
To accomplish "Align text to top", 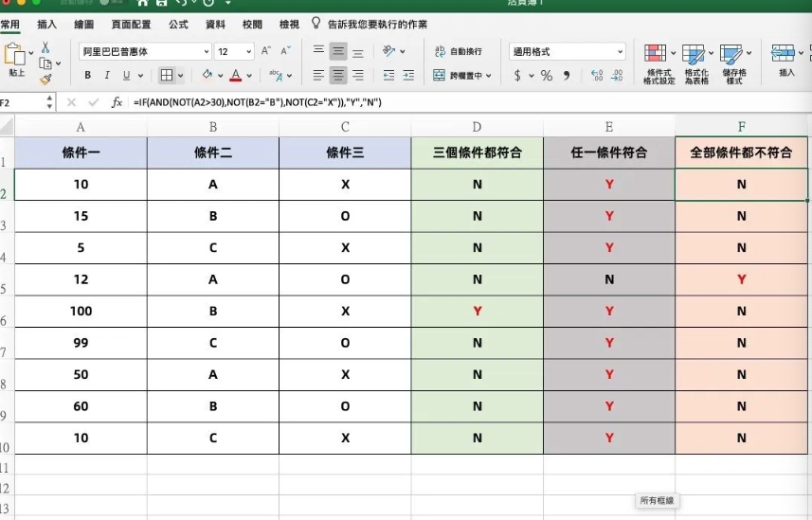I will pyautogui.click(x=318, y=51).
